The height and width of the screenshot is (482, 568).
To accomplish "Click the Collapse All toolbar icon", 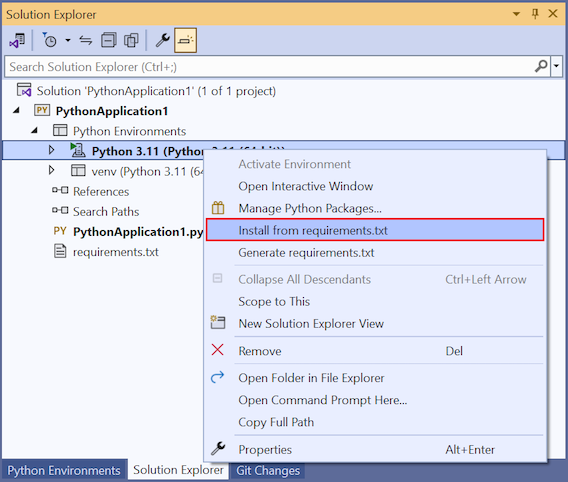I will (x=109, y=40).
